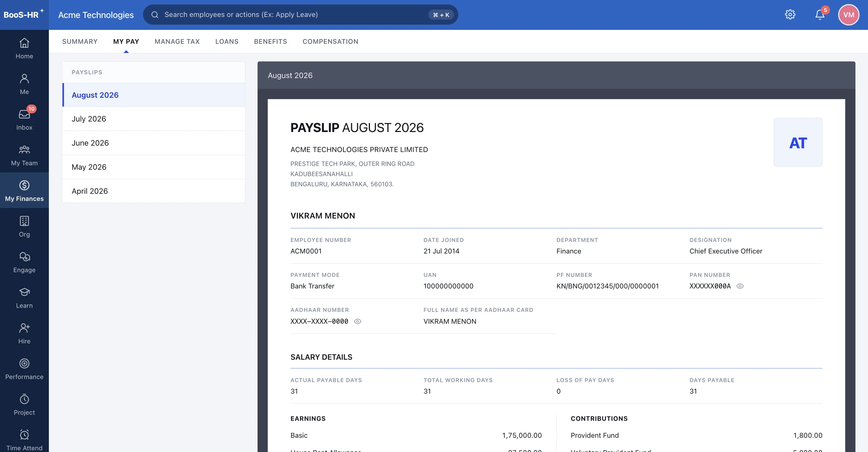Screen dimensions: 868x452
Task: Switch to the Summary tab
Action: click(x=80, y=41)
